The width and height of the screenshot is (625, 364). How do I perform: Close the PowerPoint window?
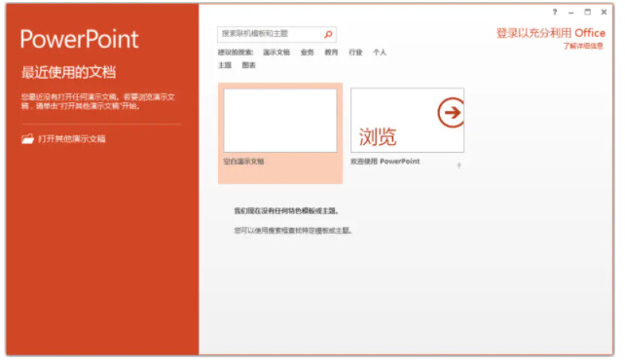click(604, 12)
